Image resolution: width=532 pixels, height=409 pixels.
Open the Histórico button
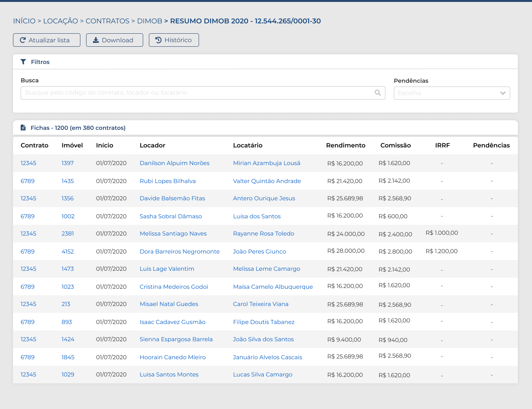coord(174,40)
